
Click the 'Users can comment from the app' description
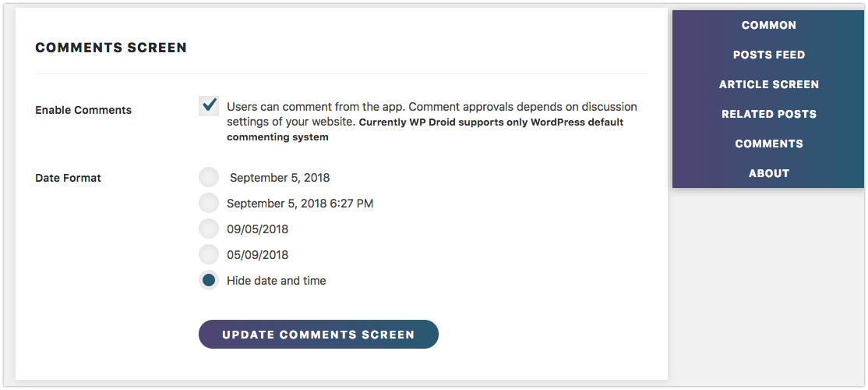(432, 113)
